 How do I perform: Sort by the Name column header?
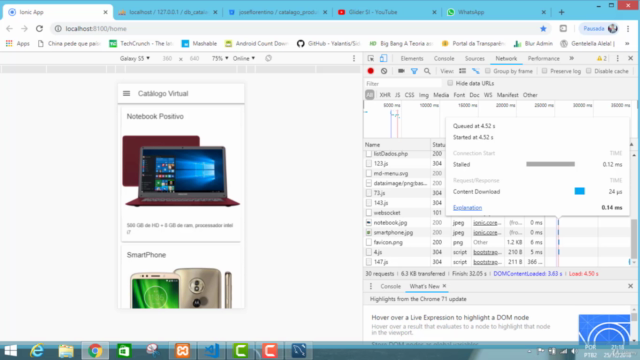click(397, 144)
